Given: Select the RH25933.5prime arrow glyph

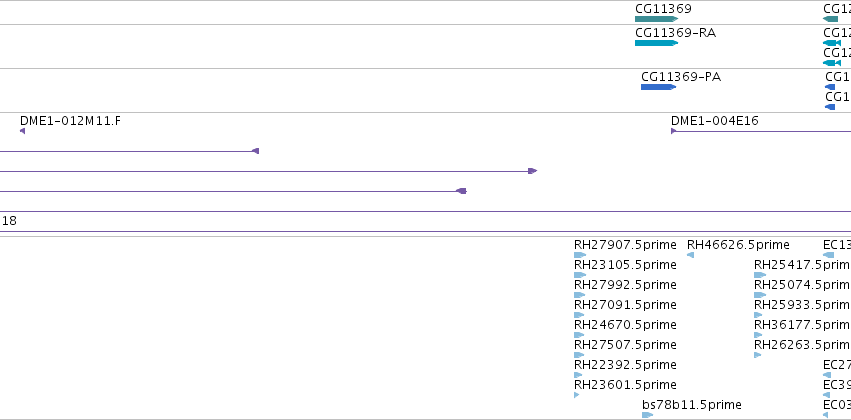Looking at the screenshot, I should [758, 315].
